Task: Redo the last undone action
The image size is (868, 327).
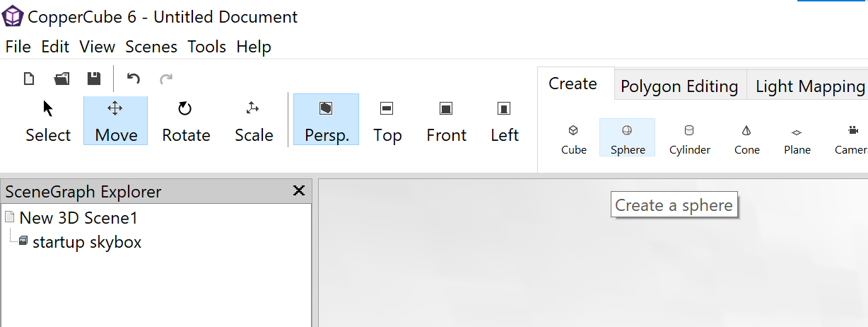Action: click(x=166, y=79)
